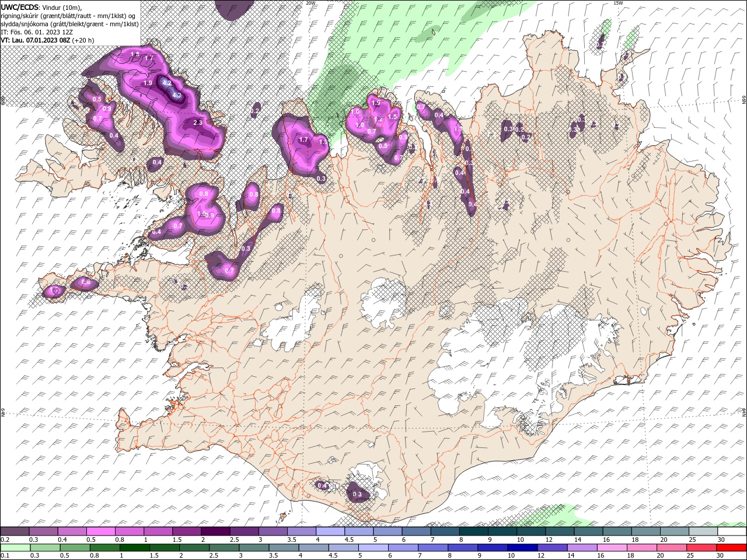Click the snow legend swatch for 0.2–0.3 mm
747x560 pixels.
click(15, 531)
